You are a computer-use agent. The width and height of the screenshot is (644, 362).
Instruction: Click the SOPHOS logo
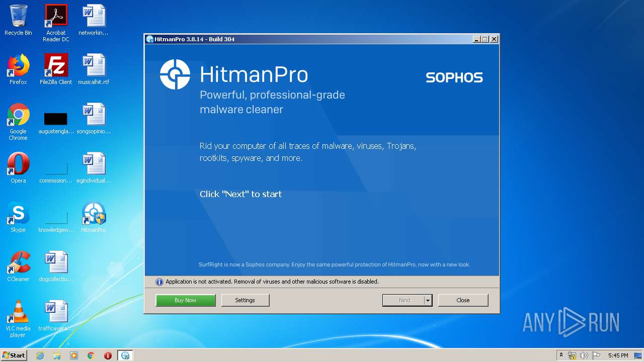coord(454,77)
